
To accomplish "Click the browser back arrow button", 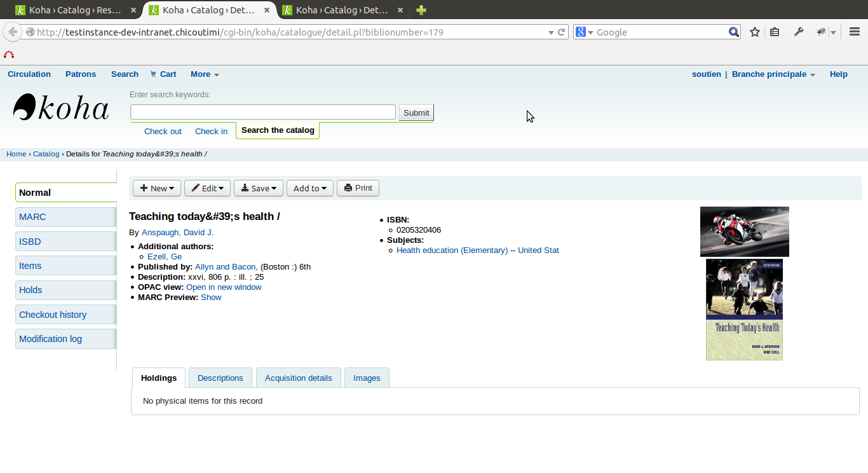I will point(12,32).
